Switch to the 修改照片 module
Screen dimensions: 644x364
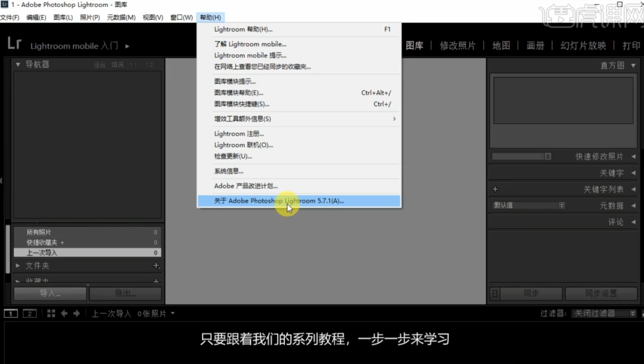pyautogui.click(x=457, y=46)
